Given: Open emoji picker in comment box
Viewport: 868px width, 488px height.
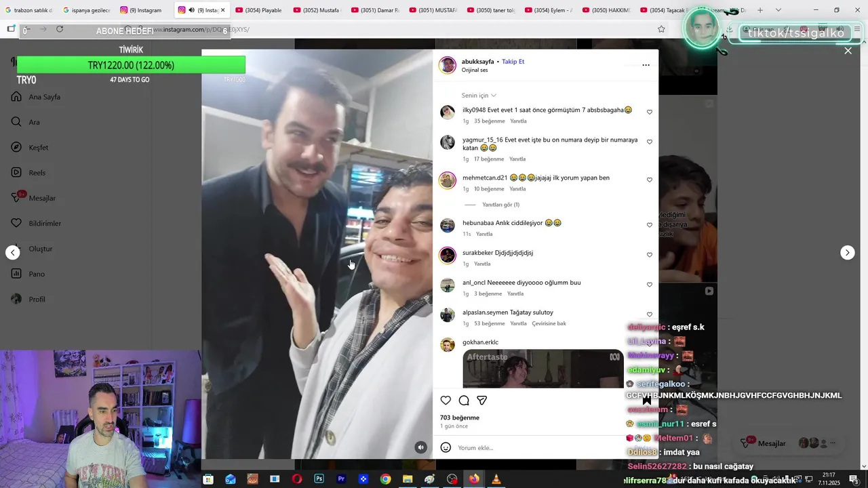Looking at the screenshot, I should point(446,447).
